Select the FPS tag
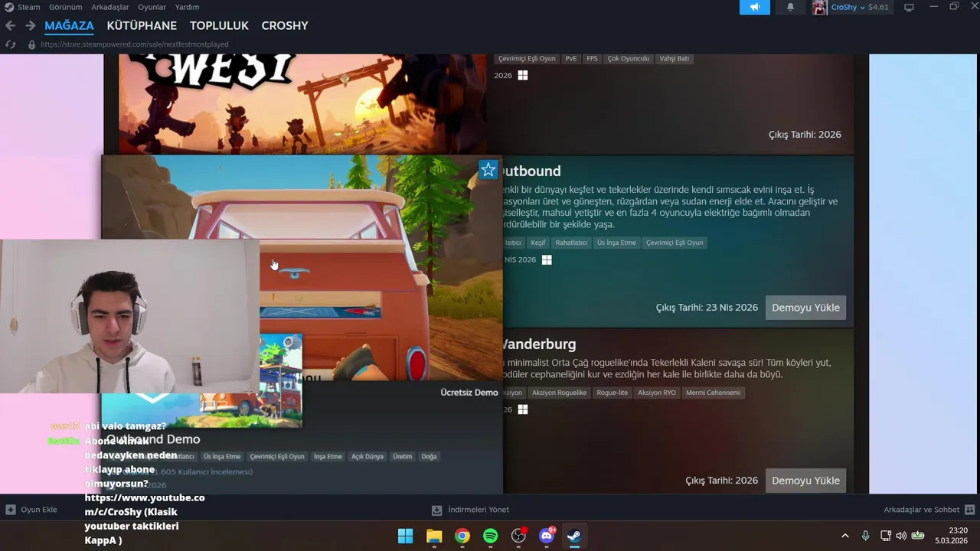The width and height of the screenshot is (980, 551). pos(592,59)
